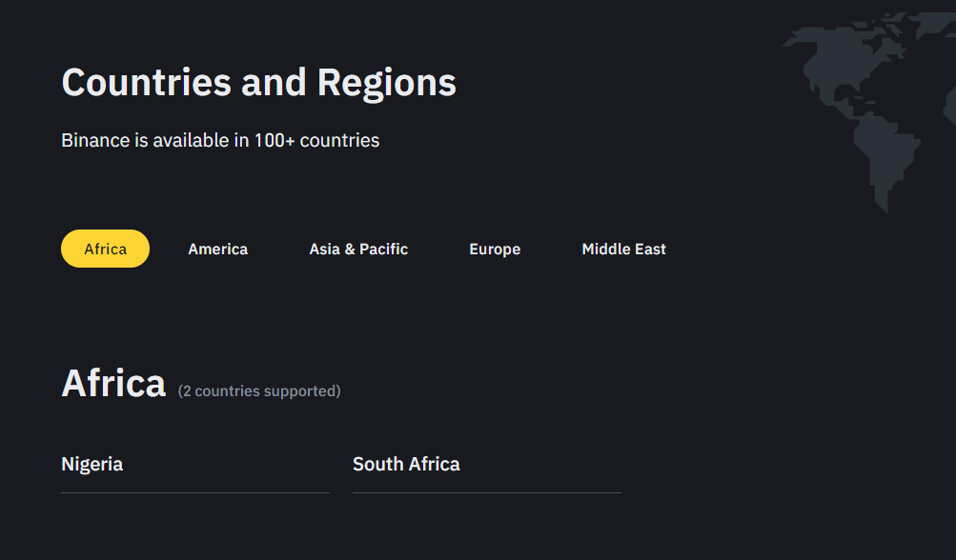
Task: Click the large "Africa" section heading
Action: [113, 383]
